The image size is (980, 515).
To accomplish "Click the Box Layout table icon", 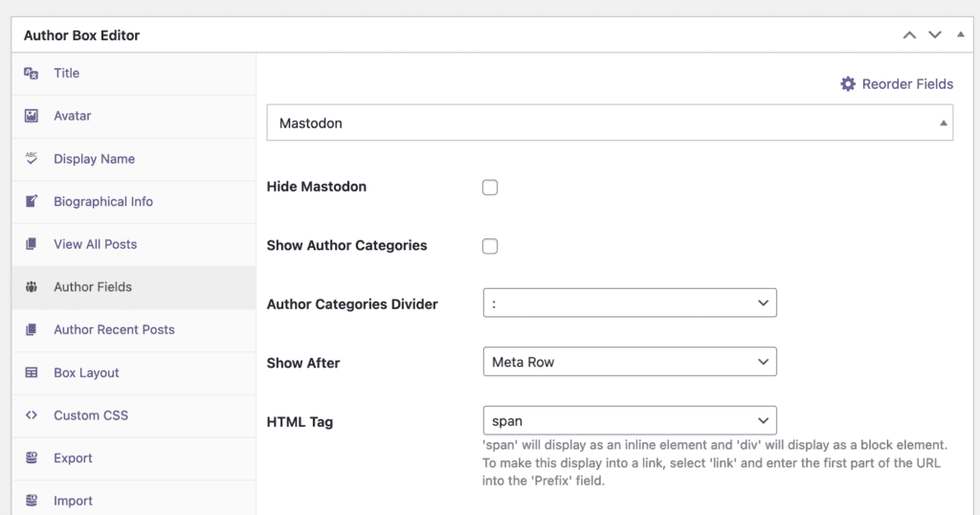I will coord(32,372).
